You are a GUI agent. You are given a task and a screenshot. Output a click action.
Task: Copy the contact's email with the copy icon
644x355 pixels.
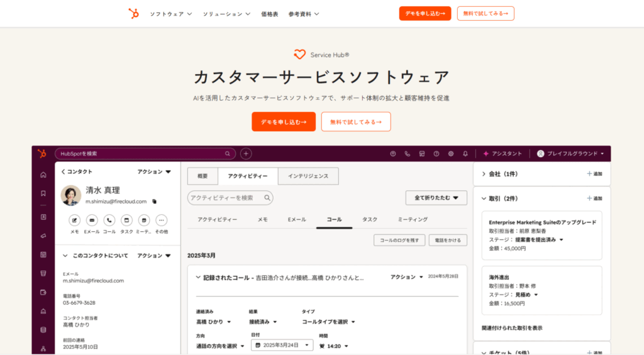(155, 202)
